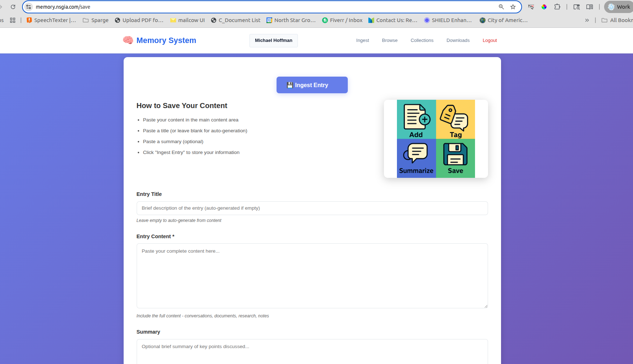Click the address bar URL memory.nsgia.com/save
The height and width of the screenshot is (364, 633).
(x=63, y=7)
